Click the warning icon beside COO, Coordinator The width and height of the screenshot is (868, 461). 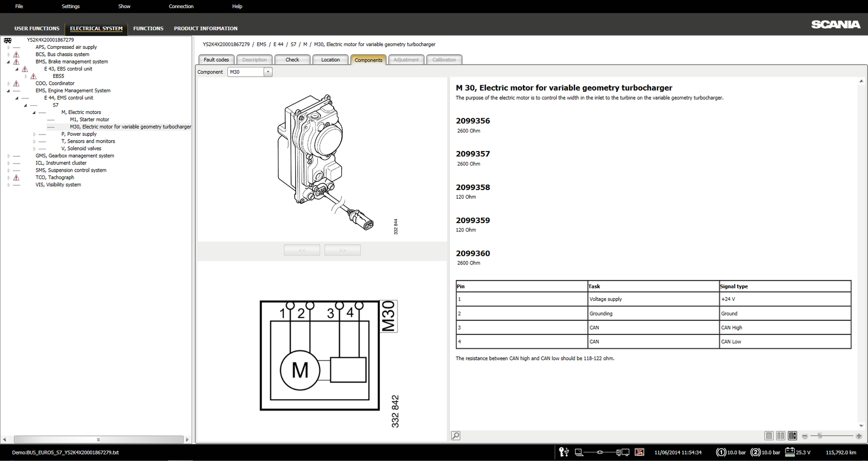[16, 84]
